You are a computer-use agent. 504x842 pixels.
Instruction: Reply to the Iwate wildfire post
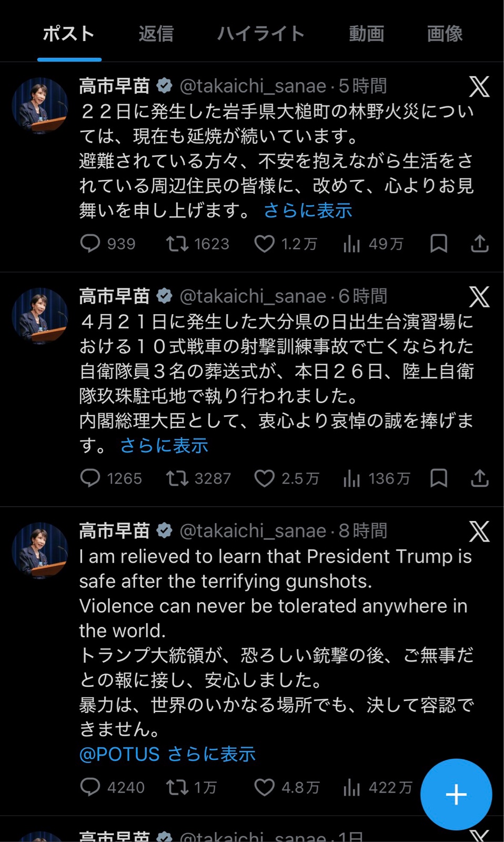[90, 244]
